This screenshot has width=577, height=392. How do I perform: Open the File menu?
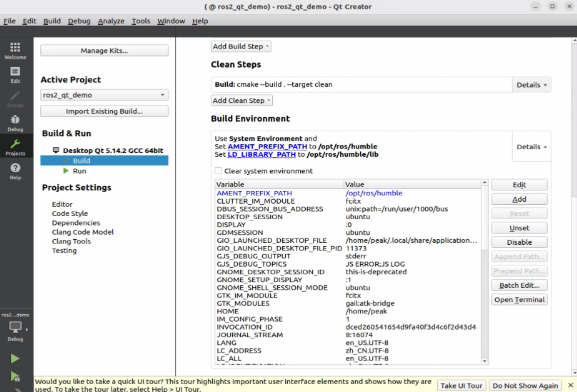click(x=9, y=21)
